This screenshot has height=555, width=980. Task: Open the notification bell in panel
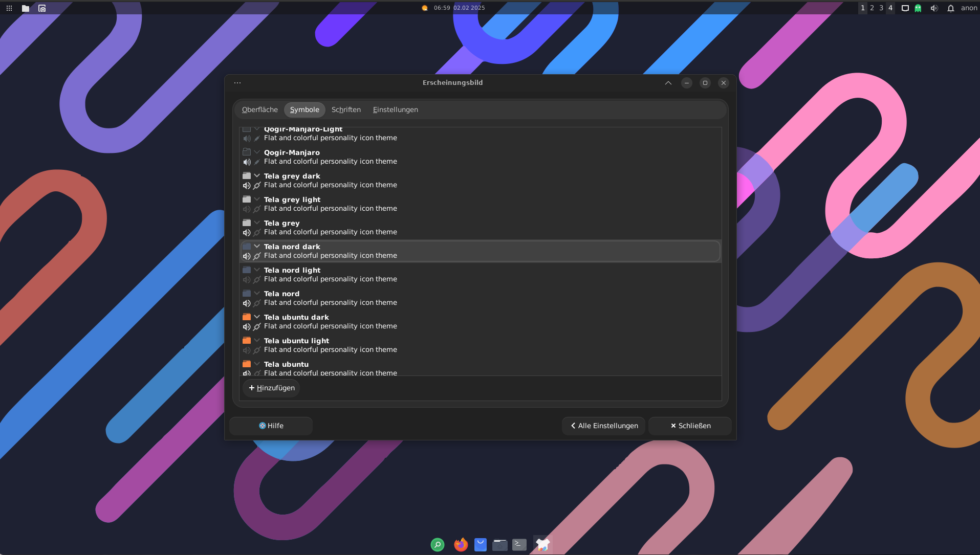(950, 8)
